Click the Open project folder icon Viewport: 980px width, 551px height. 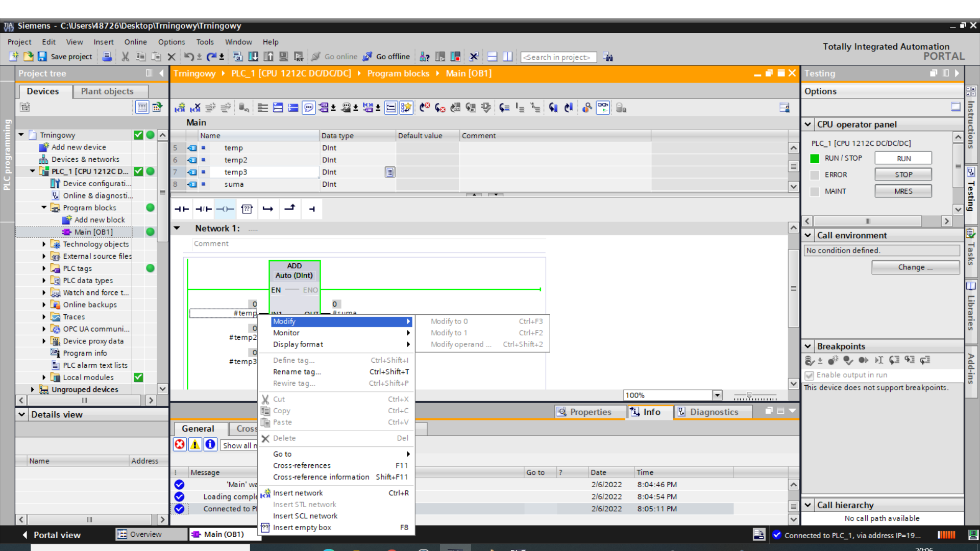28,57
